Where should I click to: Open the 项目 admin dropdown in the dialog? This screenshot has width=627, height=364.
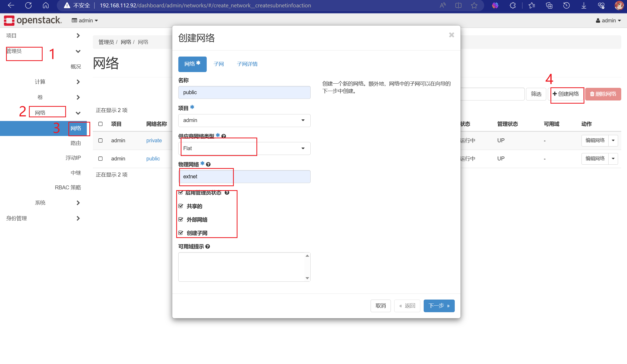point(244,120)
